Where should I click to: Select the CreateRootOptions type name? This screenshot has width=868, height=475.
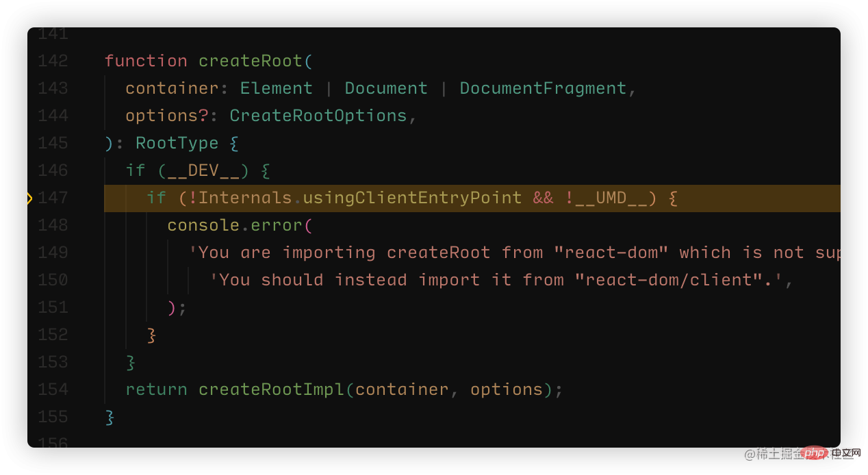[318, 116]
